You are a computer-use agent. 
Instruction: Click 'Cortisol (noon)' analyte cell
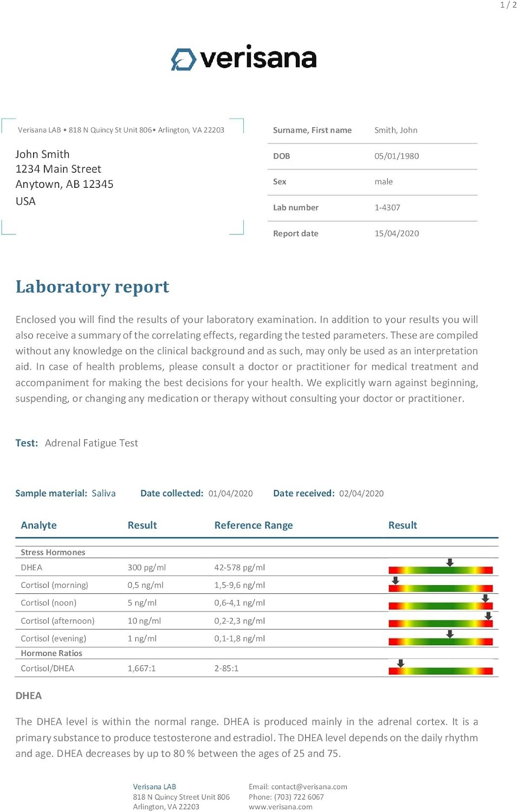[49, 603]
